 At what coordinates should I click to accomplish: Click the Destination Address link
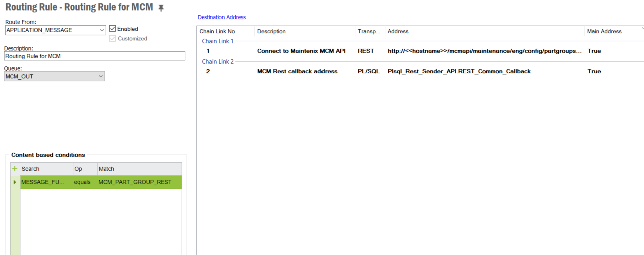[x=222, y=17]
